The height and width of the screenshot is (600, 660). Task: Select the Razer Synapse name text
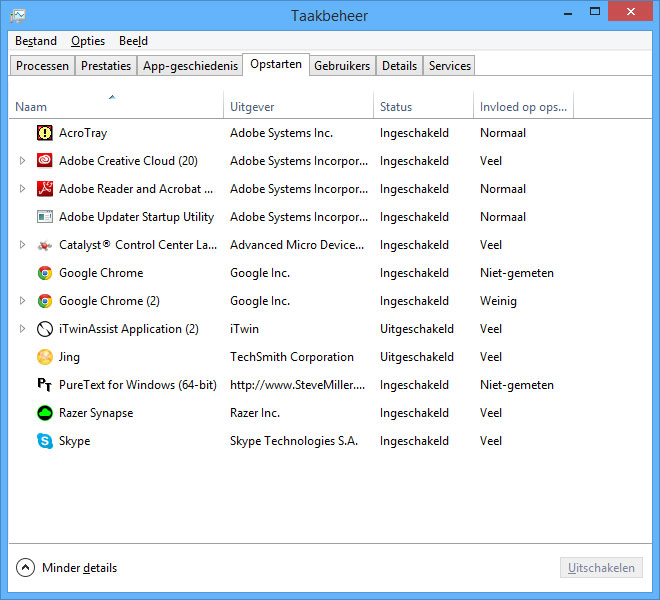[96, 413]
